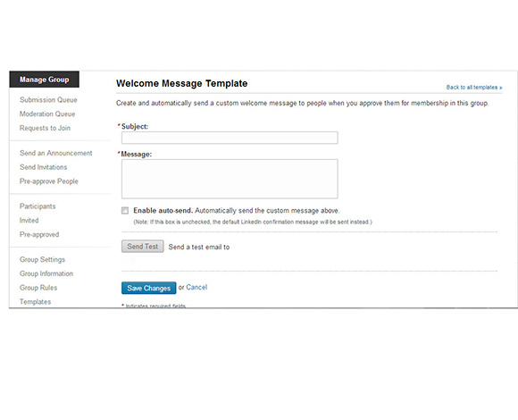Open Send Invitations
The width and height of the screenshot is (518, 420).
click(43, 167)
